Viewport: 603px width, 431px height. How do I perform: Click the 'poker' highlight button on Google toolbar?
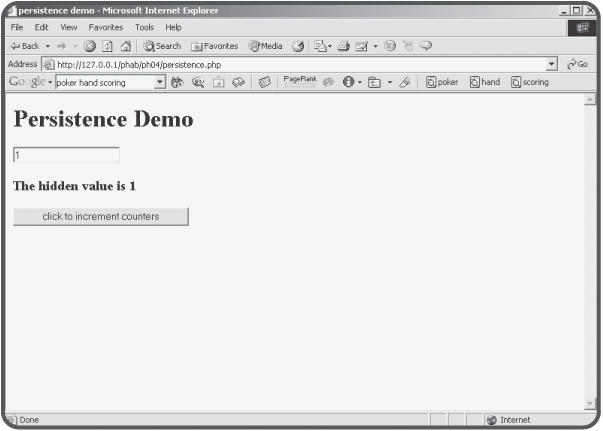442,82
